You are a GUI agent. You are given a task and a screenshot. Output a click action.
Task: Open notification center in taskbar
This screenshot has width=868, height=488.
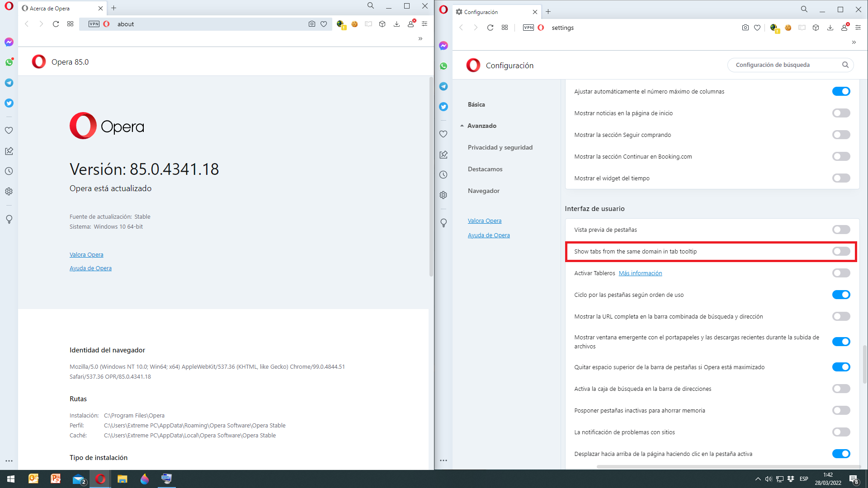point(854,479)
